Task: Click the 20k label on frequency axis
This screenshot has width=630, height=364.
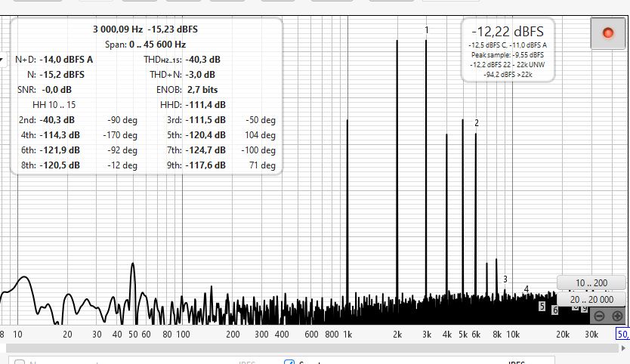Action: [563, 335]
